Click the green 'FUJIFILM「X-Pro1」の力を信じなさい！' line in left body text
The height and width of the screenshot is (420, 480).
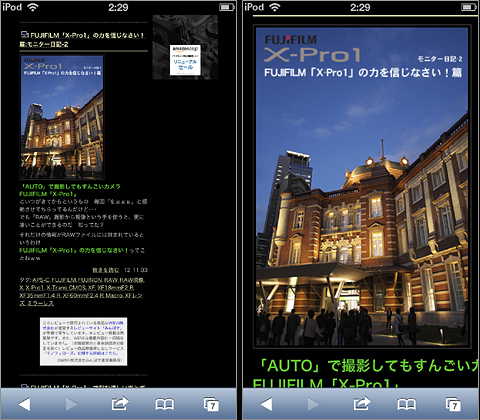coord(74,250)
